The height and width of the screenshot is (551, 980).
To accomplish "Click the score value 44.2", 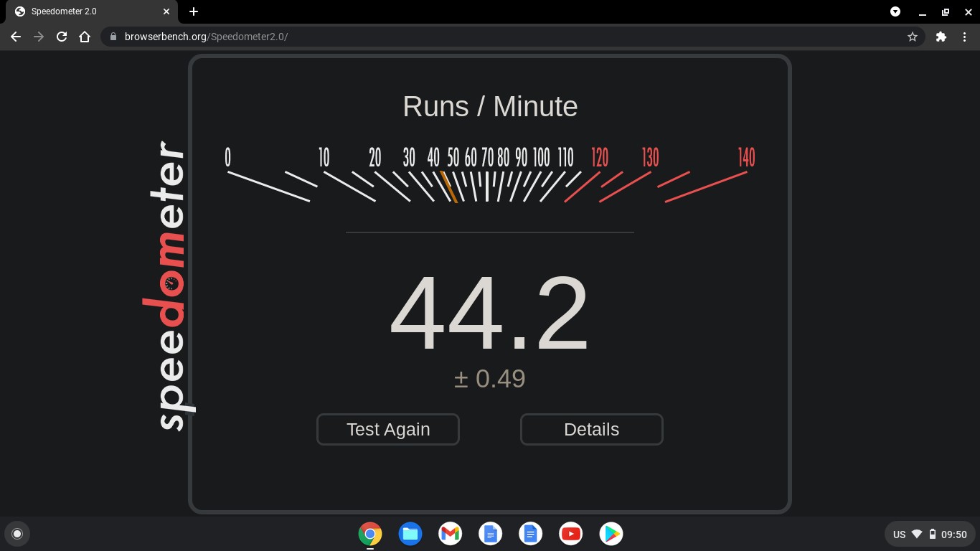I will [489, 314].
